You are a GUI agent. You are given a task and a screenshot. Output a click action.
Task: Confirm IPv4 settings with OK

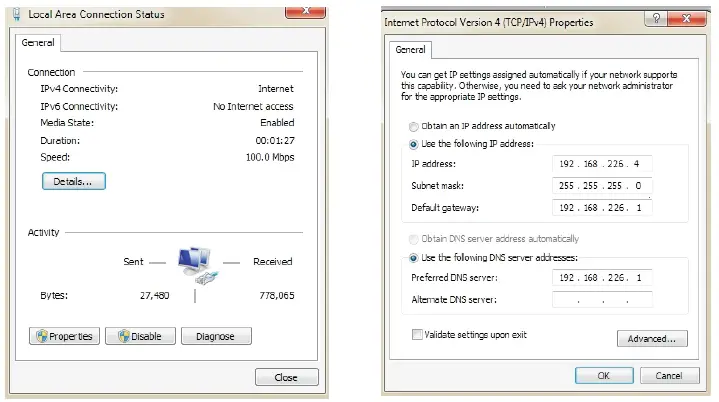[x=603, y=375]
